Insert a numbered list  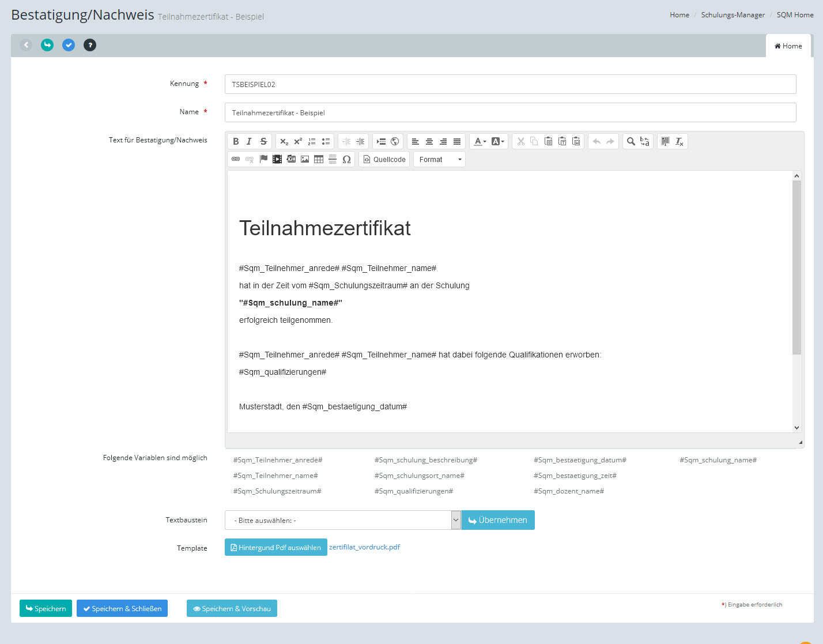312,141
